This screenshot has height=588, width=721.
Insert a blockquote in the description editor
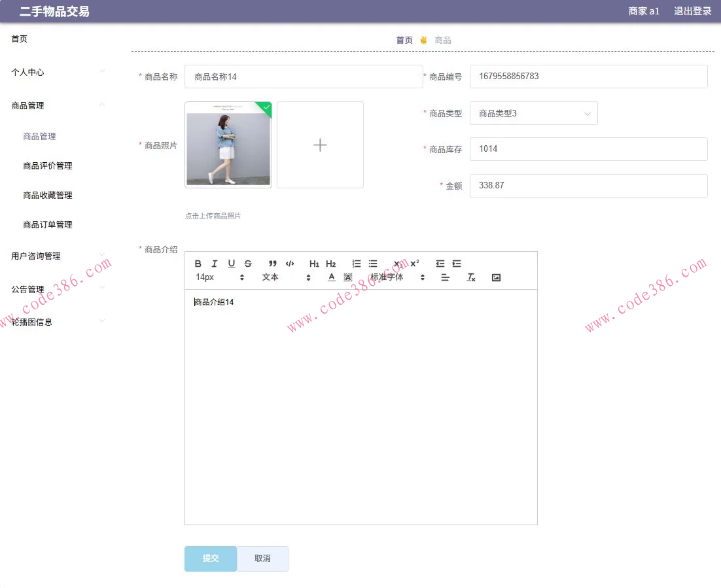click(273, 264)
